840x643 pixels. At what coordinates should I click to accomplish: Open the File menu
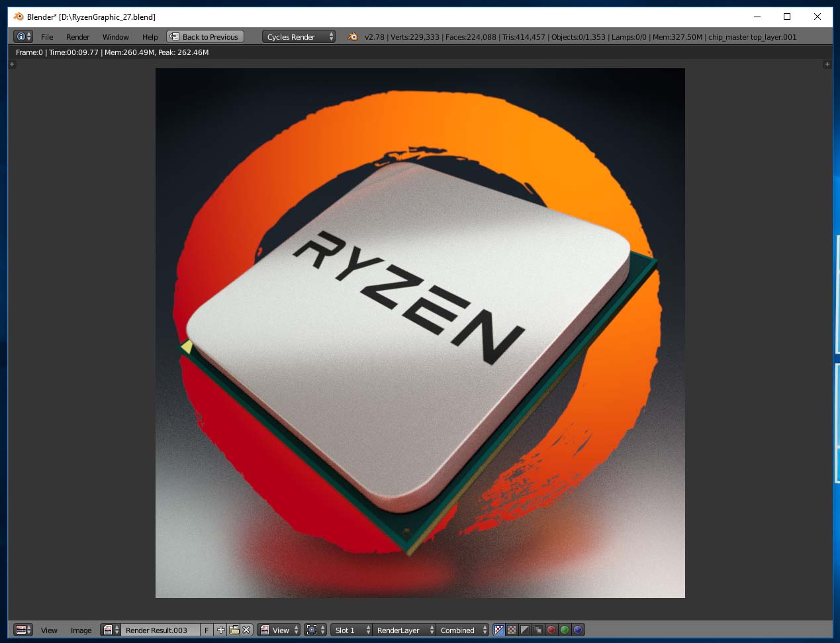47,37
